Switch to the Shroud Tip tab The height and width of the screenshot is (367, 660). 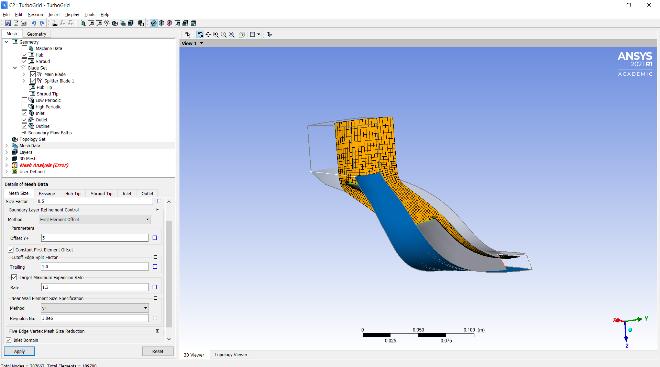coord(101,194)
